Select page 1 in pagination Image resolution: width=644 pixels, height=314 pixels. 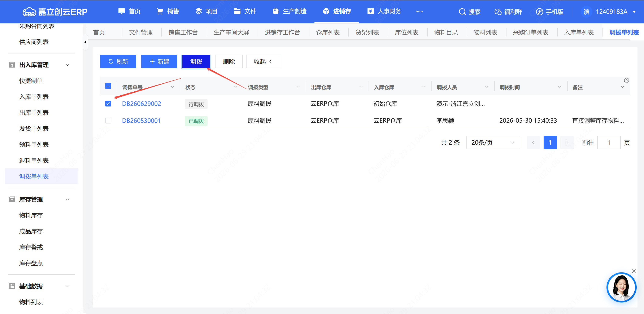[550, 143]
